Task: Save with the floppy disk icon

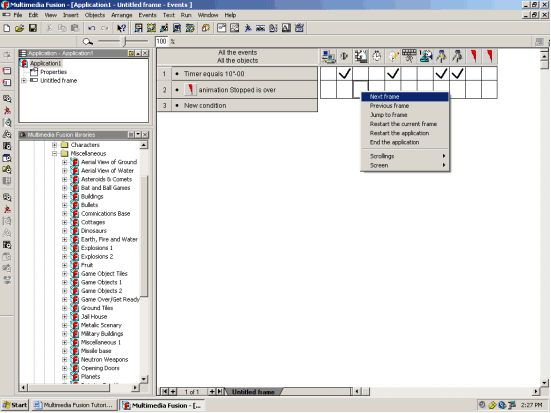Action: point(33,28)
